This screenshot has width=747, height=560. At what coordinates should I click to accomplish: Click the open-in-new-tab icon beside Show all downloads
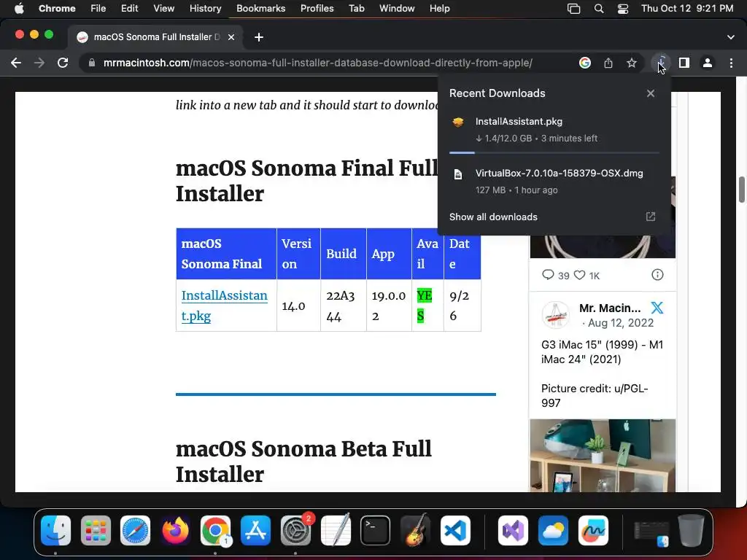(651, 217)
